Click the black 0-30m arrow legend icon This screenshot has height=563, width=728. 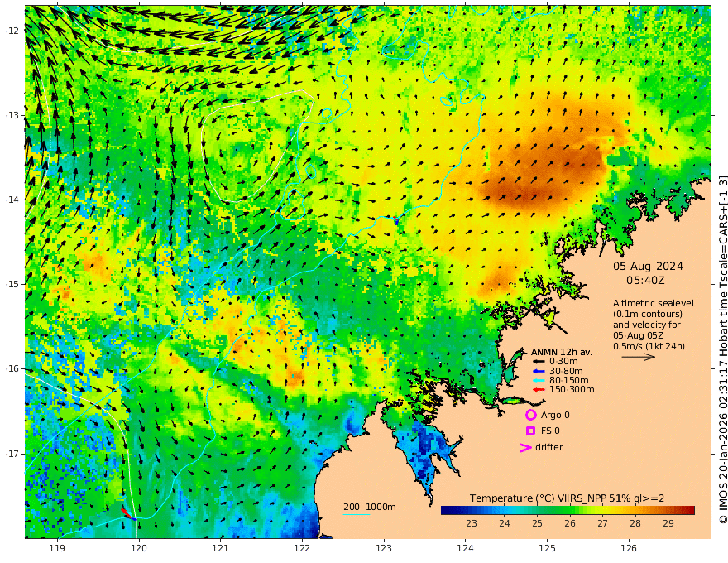pyautogui.click(x=538, y=362)
